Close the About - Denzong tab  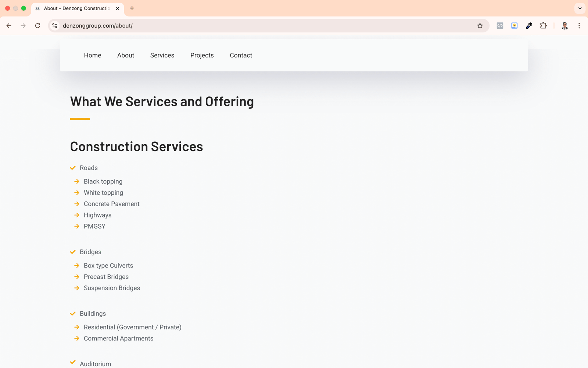118,8
